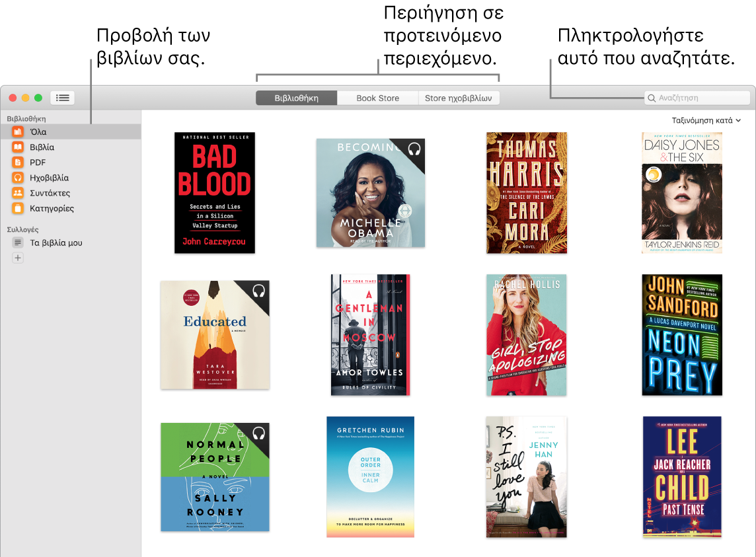756x557 pixels.
Task: Open the Bad Blood book cover
Action: pos(215,192)
